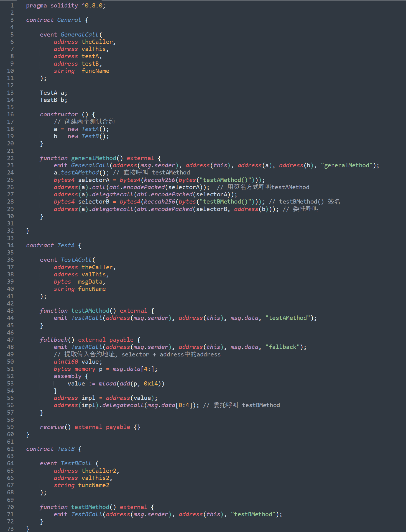
Task: Click the '委托呼叫' comment on line 29
Action: tap(305, 209)
